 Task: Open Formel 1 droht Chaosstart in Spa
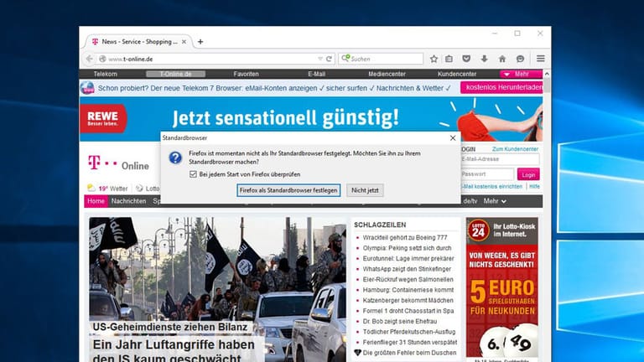point(408,311)
